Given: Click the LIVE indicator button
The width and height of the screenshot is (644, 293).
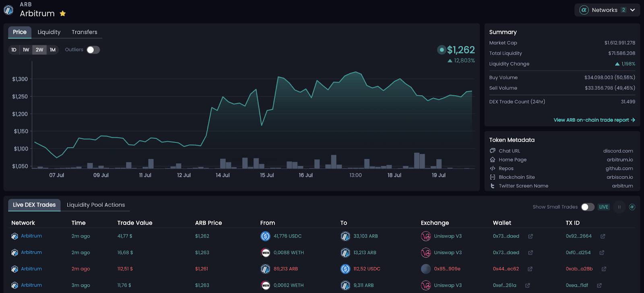Looking at the screenshot, I should point(603,207).
